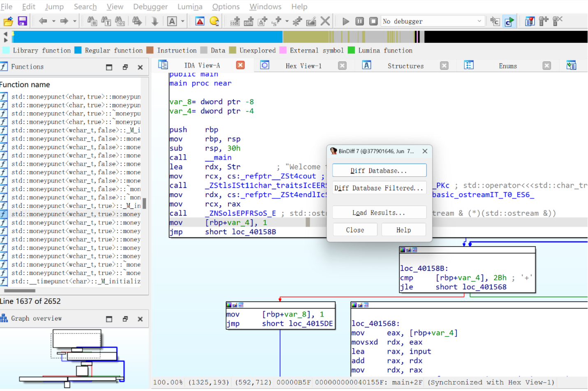Open the No debugger selection combo box
The width and height of the screenshot is (588, 391).
433,21
